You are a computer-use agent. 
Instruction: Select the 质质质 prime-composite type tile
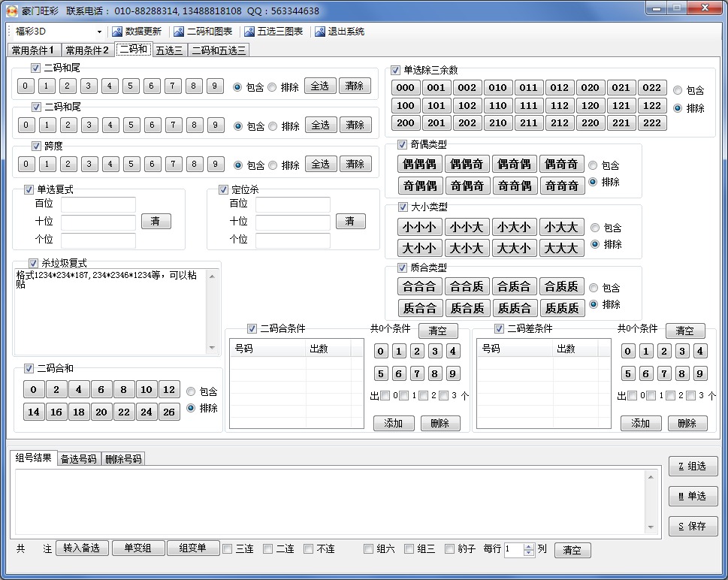pos(561,308)
